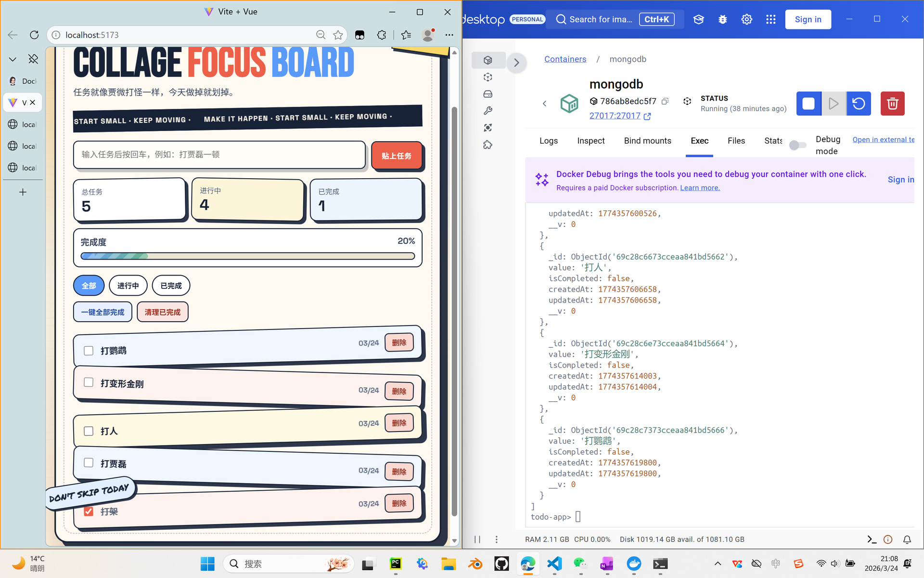The width and height of the screenshot is (924, 578).
Task: Click the task input field
Action: point(219,155)
